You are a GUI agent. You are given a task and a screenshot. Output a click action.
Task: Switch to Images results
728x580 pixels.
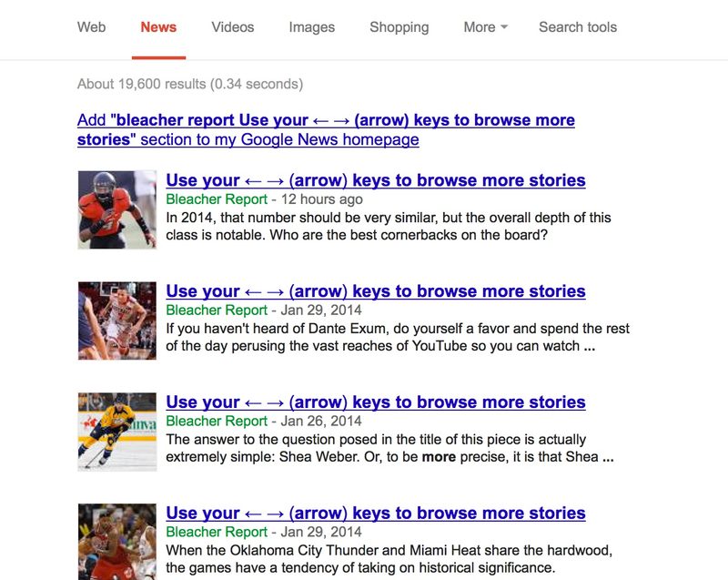coord(311,27)
